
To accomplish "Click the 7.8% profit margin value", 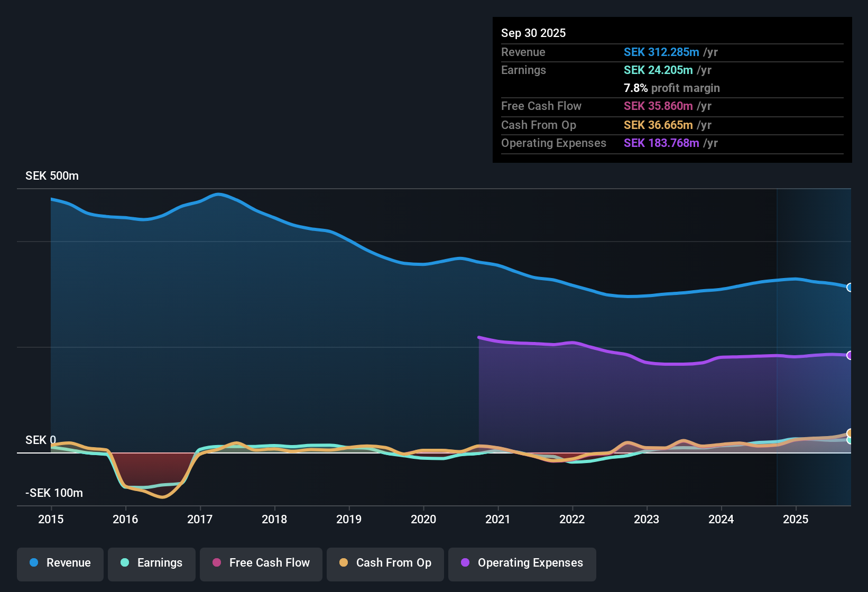I will [672, 88].
